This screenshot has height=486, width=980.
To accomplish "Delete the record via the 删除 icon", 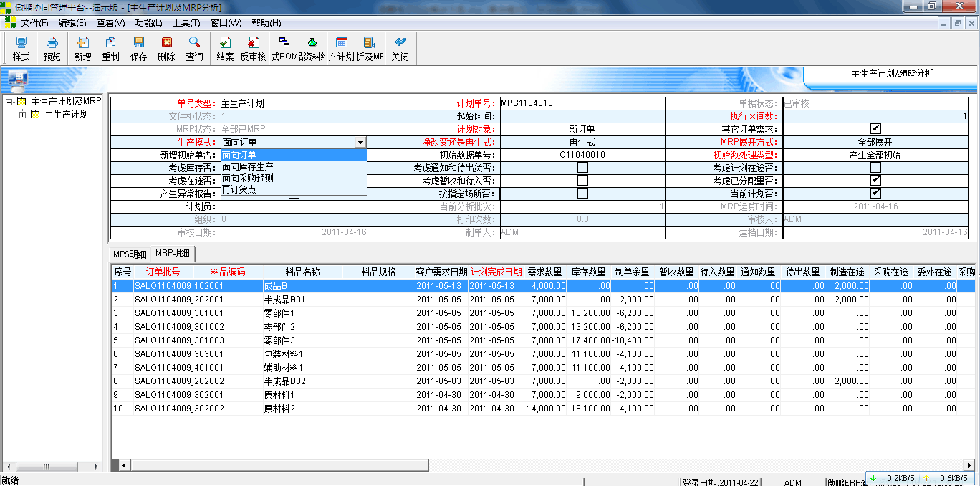I will point(165,48).
